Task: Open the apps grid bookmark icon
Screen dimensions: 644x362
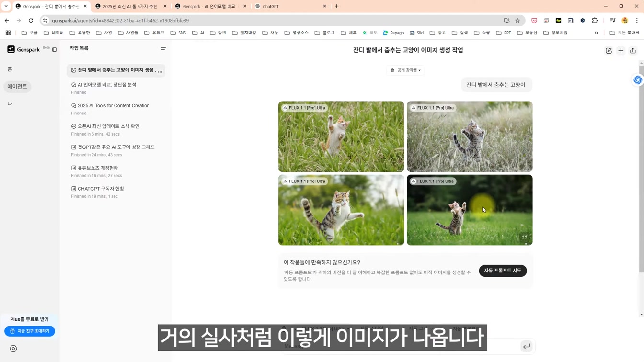Action: coord(8,33)
